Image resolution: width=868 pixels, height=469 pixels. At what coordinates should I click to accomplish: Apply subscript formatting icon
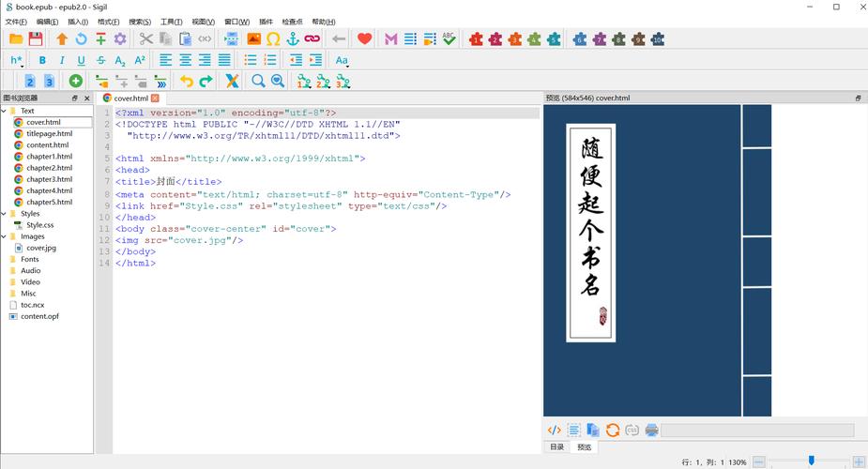[x=120, y=60]
